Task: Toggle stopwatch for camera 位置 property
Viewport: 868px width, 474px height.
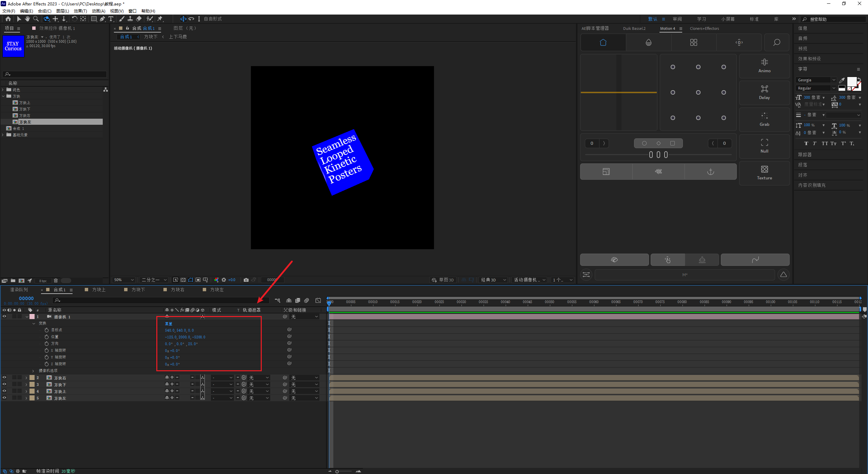Action: point(46,337)
